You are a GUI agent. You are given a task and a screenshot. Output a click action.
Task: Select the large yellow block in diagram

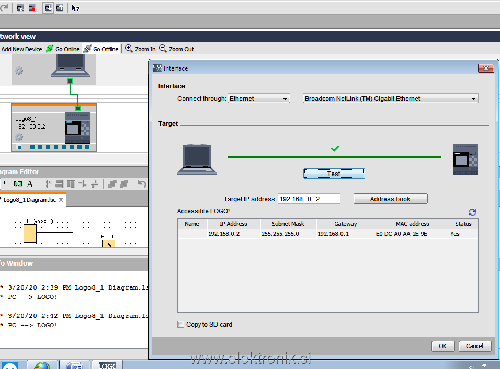tap(30, 233)
